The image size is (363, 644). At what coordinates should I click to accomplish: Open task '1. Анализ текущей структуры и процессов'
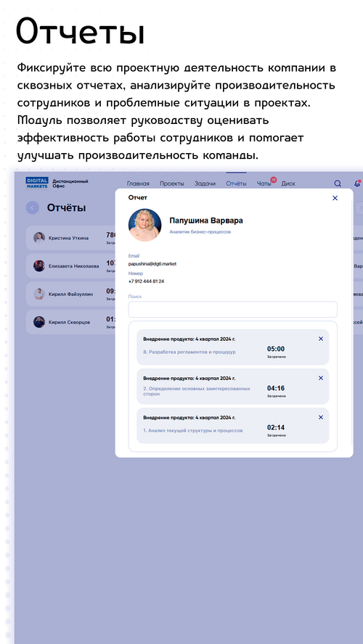pyautogui.click(x=193, y=431)
